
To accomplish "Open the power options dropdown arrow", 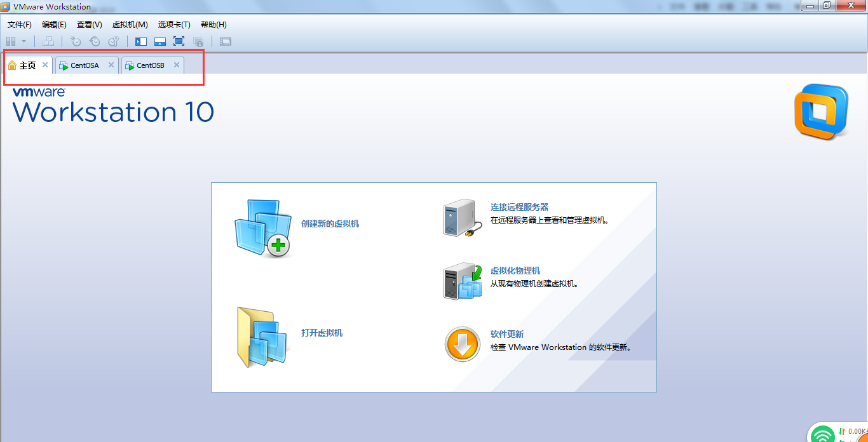I will point(24,41).
